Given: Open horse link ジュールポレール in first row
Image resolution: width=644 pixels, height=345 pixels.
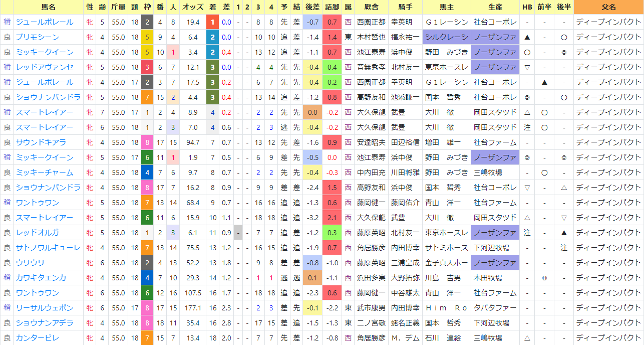Looking at the screenshot, I should (x=44, y=22).
